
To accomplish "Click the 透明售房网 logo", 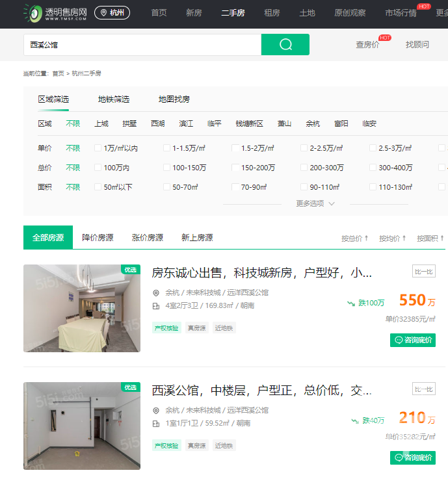I will pos(55,14).
